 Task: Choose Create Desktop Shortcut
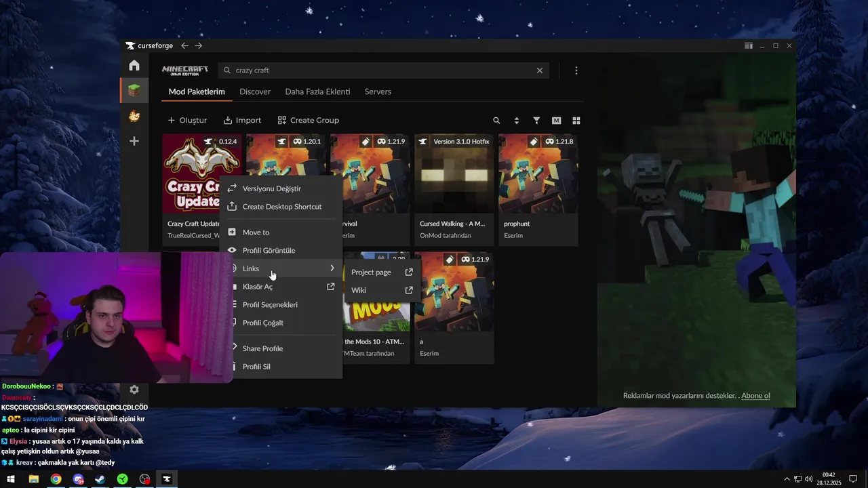pyautogui.click(x=281, y=207)
